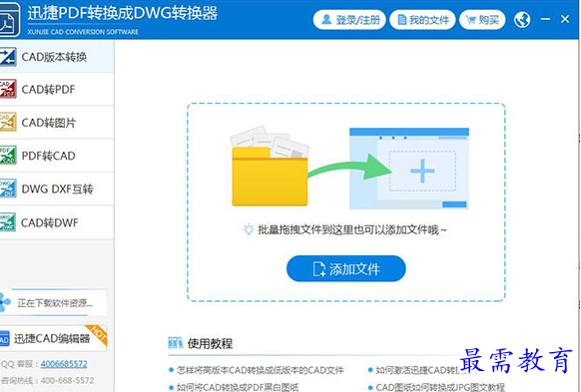Open tutorial 怎样将高版本CAD转换成低版本的CAD文件
The image size is (581, 392).
(261, 370)
